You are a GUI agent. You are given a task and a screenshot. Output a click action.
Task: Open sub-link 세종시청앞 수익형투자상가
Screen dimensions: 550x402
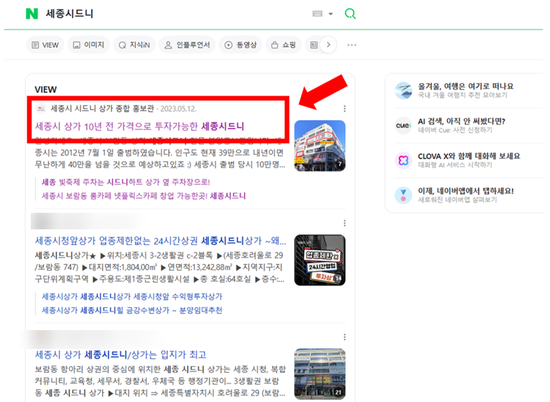coord(132,297)
